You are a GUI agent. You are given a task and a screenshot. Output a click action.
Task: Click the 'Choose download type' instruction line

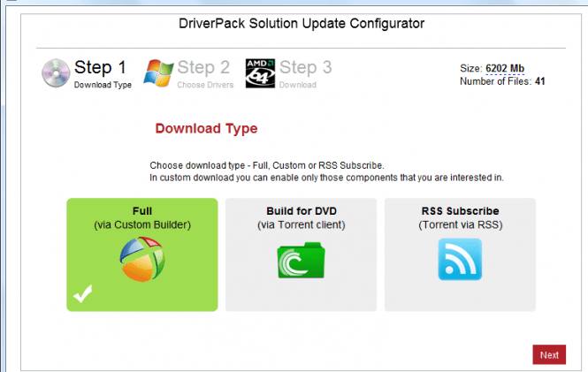click(267, 165)
